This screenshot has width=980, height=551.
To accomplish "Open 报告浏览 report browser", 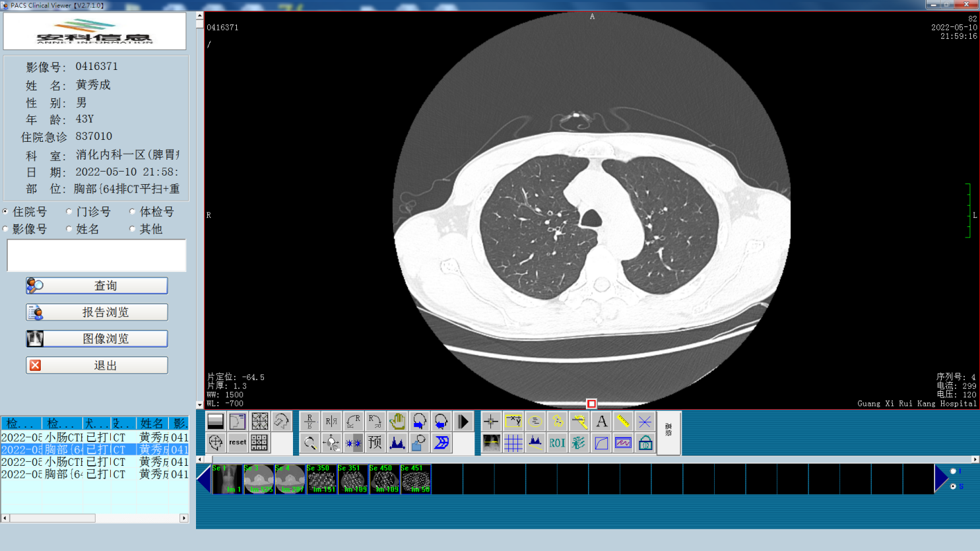I will pyautogui.click(x=97, y=312).
